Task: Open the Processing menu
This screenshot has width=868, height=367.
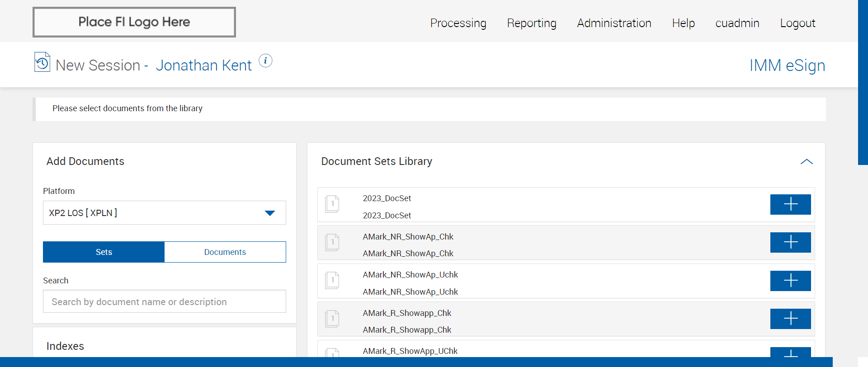Action: (458, 23)
